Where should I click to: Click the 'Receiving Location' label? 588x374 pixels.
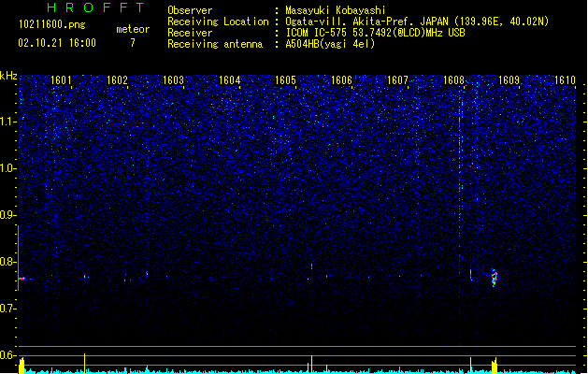(x=218, y=22)
